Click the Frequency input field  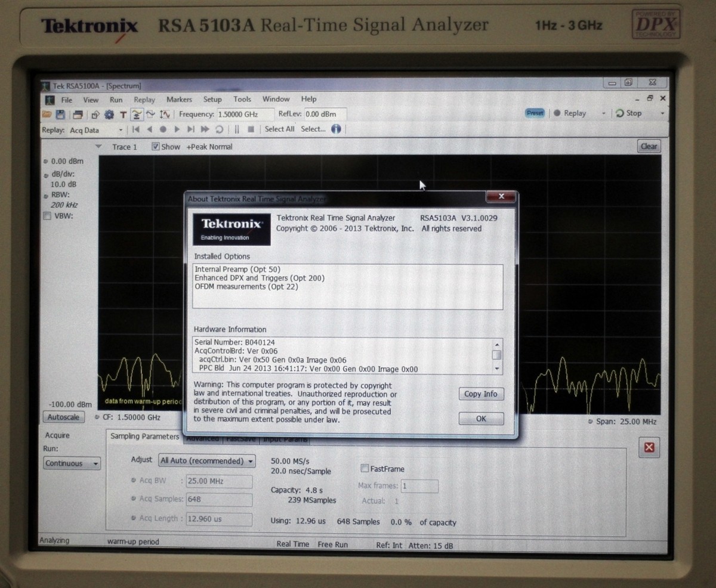coord(245,114)
